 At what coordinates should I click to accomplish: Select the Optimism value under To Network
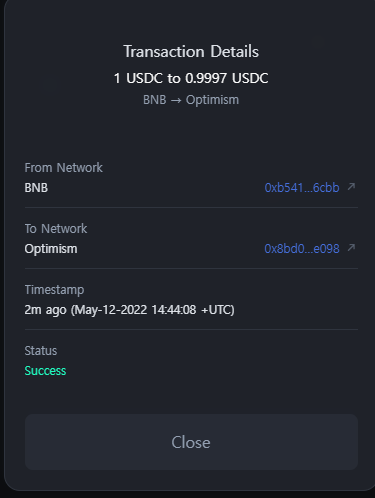(x=51, y=249)
